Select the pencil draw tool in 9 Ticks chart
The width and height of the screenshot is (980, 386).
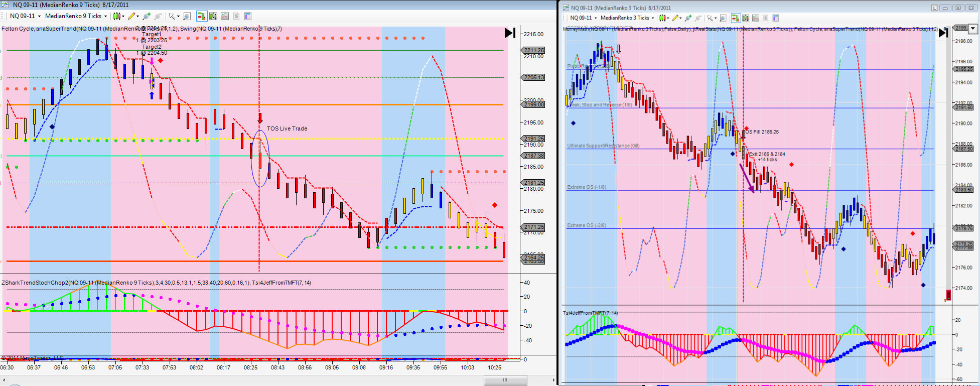[x=131, y=17]
